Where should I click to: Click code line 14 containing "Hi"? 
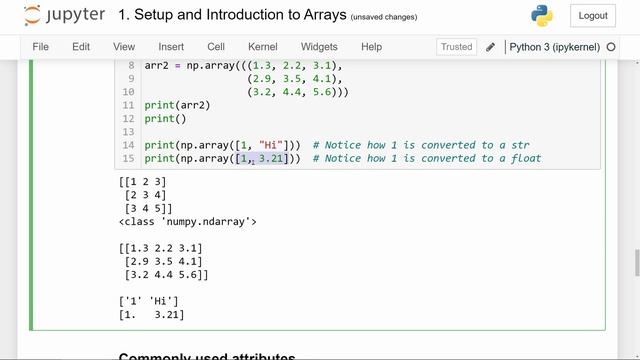click(x=222, y=145)
